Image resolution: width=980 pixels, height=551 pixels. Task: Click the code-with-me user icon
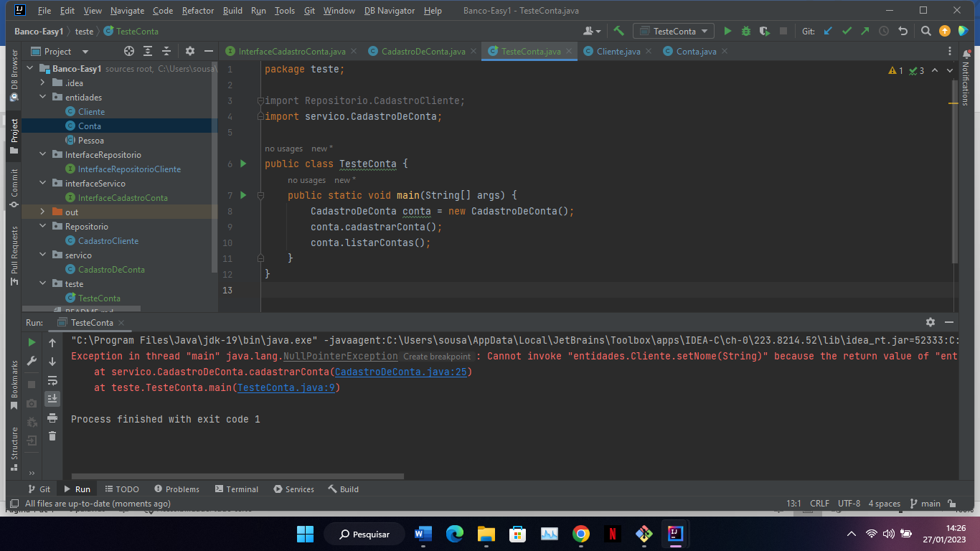tap(592, 32)
